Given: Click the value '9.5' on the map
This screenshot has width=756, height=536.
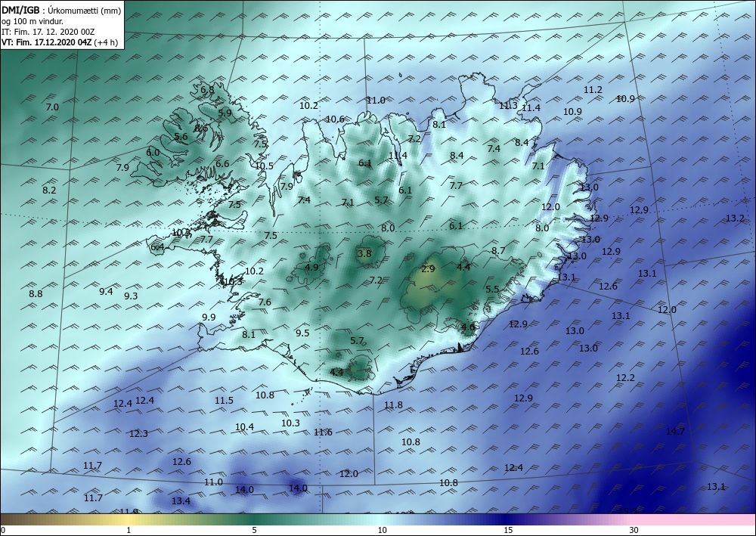Looking at the screenshot, I should (x=302, y=333).
